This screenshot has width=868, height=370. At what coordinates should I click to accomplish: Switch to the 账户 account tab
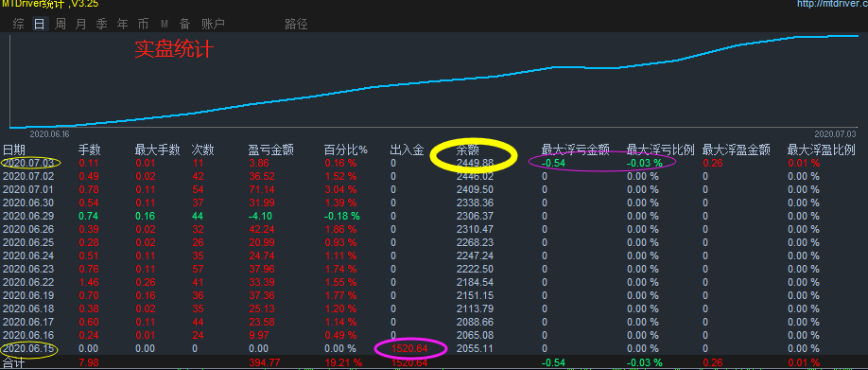[x=213, y=25]
